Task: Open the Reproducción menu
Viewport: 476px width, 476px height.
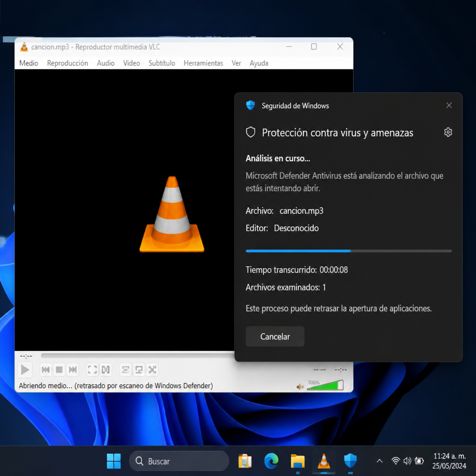Action: pos(67,63)
